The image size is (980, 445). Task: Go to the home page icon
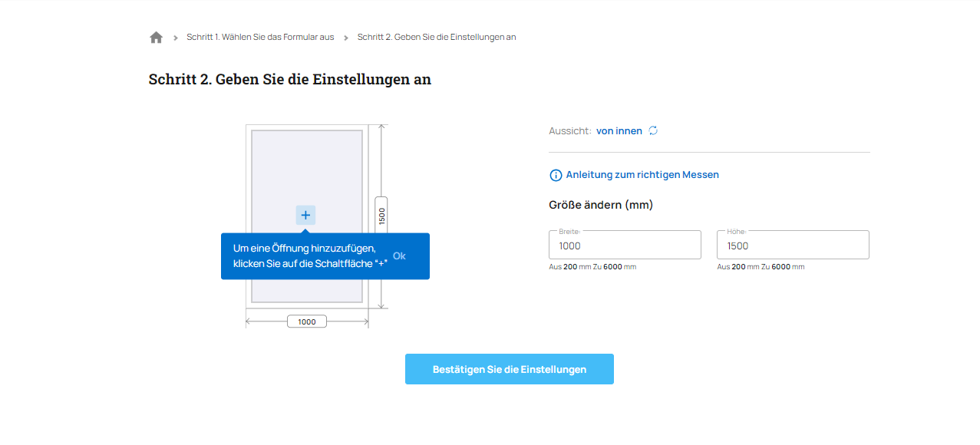(156, 37)
